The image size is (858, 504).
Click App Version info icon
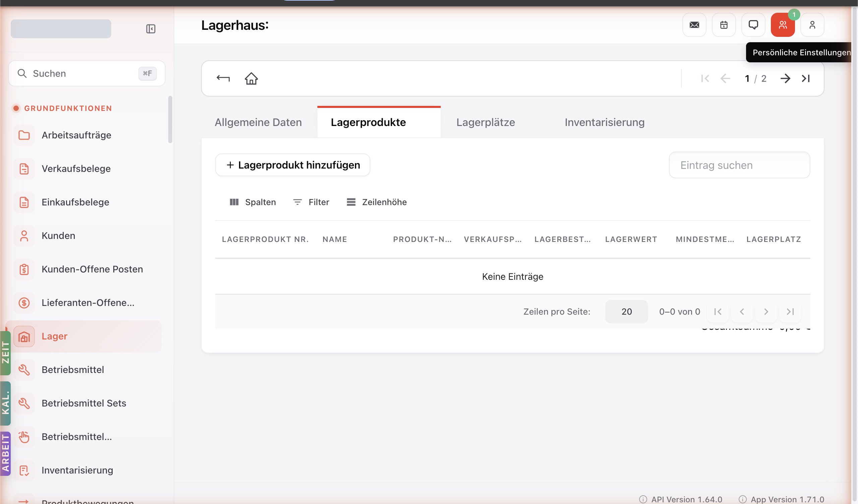tap(743, 499)
